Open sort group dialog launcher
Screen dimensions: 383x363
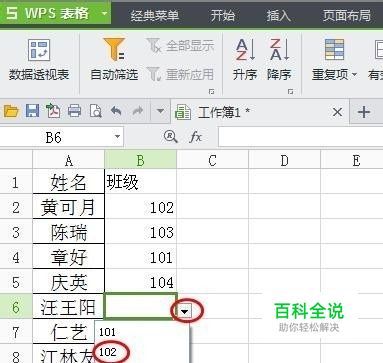[291, 91]
